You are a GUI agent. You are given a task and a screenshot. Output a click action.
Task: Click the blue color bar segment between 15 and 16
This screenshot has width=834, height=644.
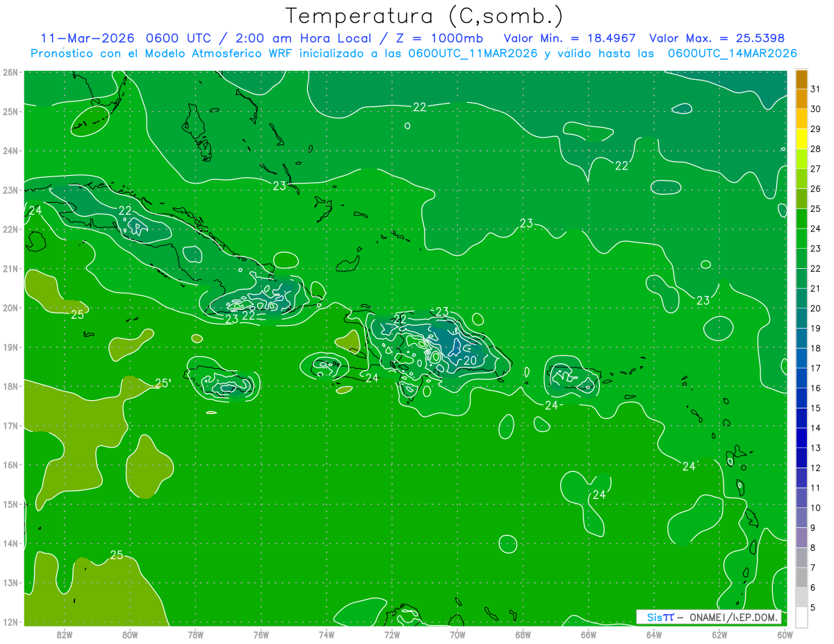[801, 398]
